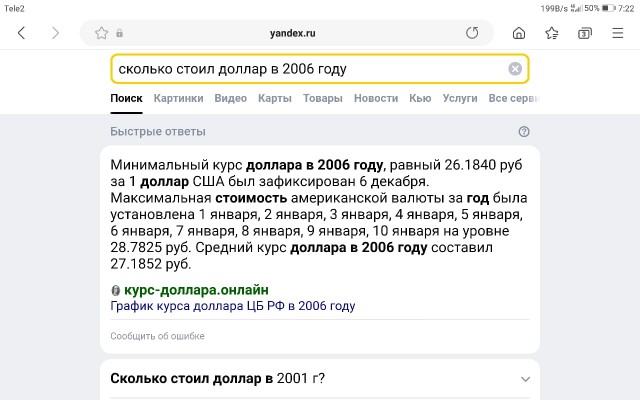This screenshot has height=400, width=640.
Task: Switch to the Картинки tab
Action: 178,98
